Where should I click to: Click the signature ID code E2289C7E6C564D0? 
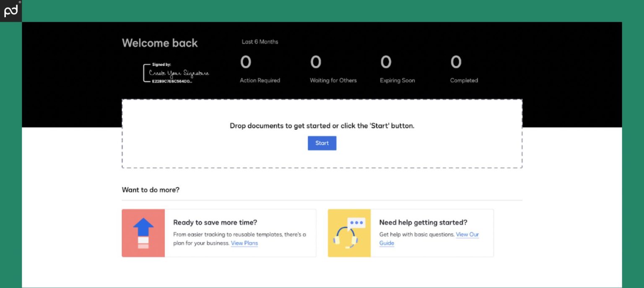coord(172,81)
